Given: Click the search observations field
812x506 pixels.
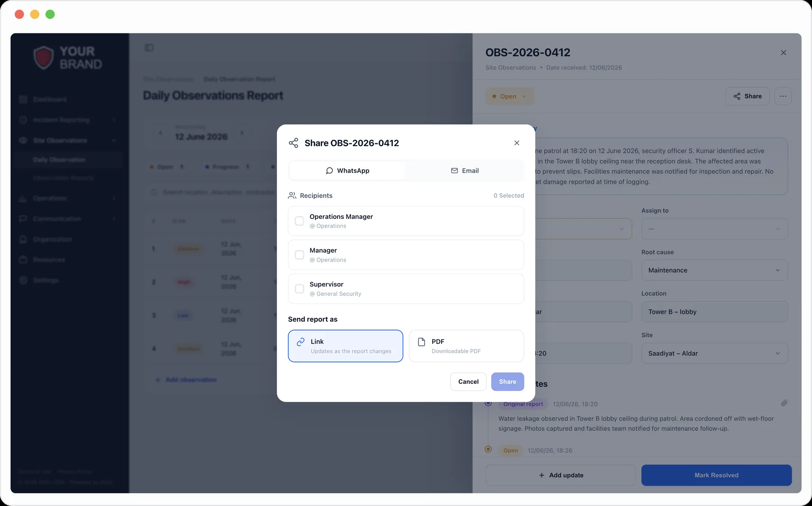Looking at the screenshot, I should click(x=212, y=192).
